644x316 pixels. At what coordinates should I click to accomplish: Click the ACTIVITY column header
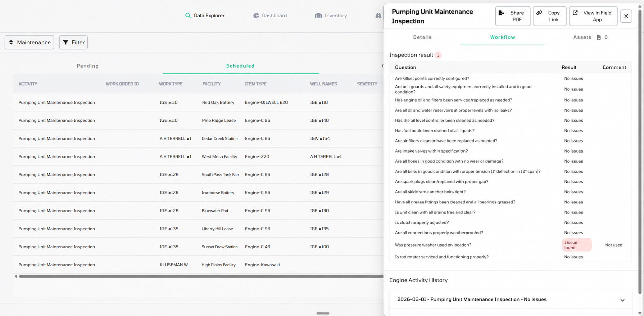click(x=28, y=84)
